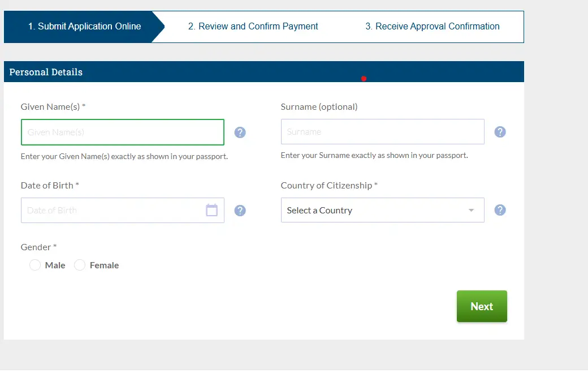The width and height of the screenshot is (588, 377).
Task: Open help for Given Name(s) field
Action: 240,132
